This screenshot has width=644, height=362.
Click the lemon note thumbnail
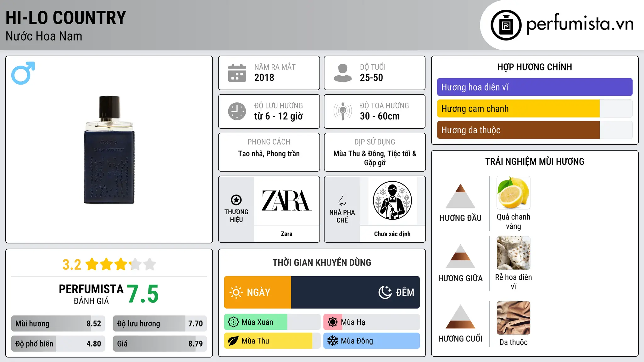[x=514, y=193]
